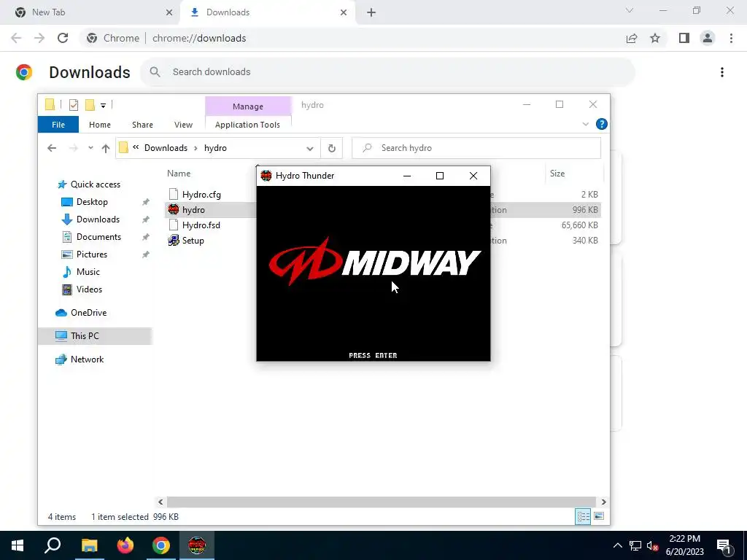
Task: Open File Explorer from taskbar
Action: pos(89,545)
